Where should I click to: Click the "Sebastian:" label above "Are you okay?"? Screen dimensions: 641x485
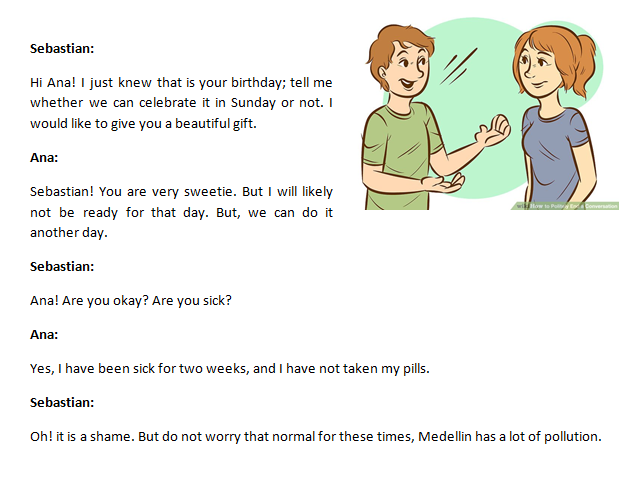tap(62, 266)
